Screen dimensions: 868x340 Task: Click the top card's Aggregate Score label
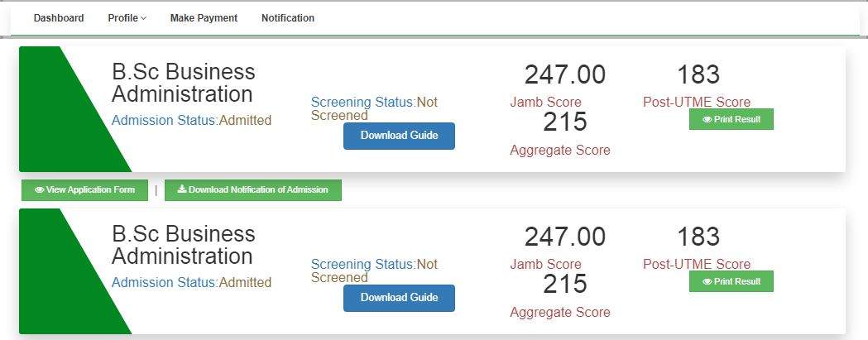click(x=560, y=151)
